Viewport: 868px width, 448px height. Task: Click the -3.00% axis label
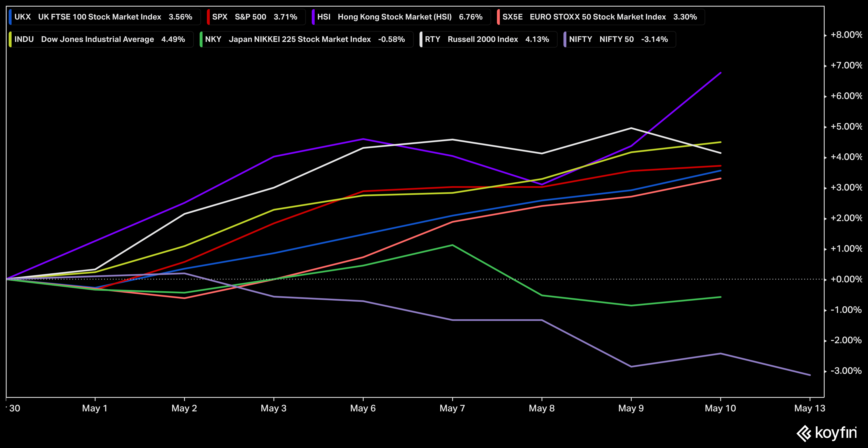tap(846, 371)
